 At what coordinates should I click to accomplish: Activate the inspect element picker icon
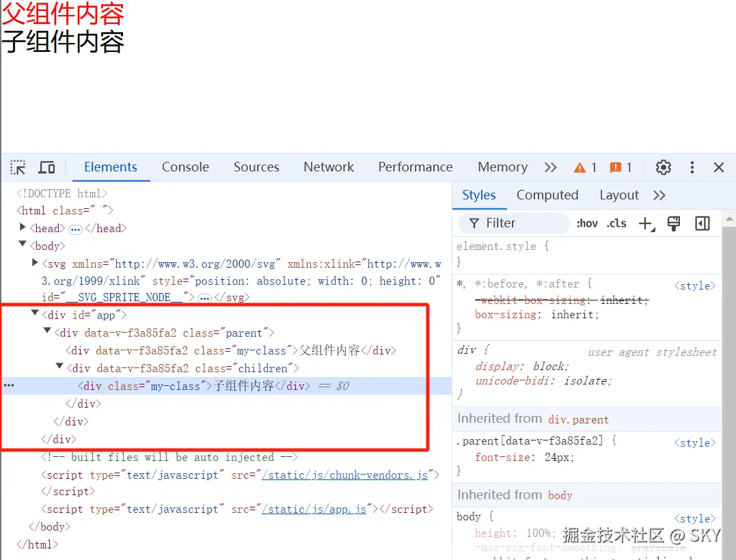18,167
